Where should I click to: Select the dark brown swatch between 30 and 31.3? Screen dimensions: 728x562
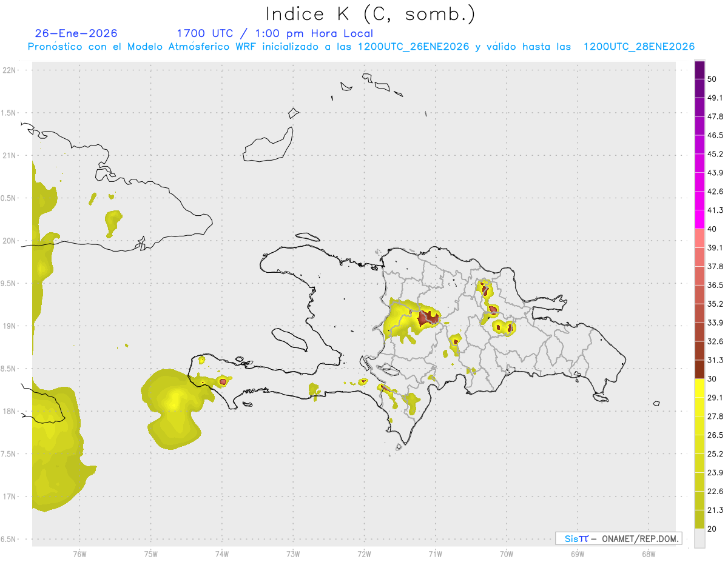click(699, 369)
